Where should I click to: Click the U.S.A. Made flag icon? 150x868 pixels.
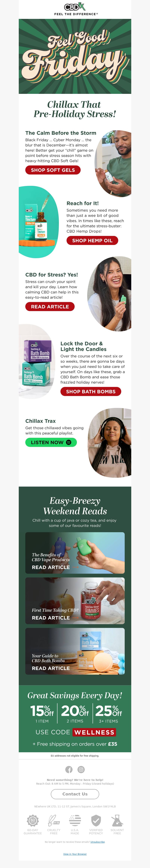[x=75, y=820]
